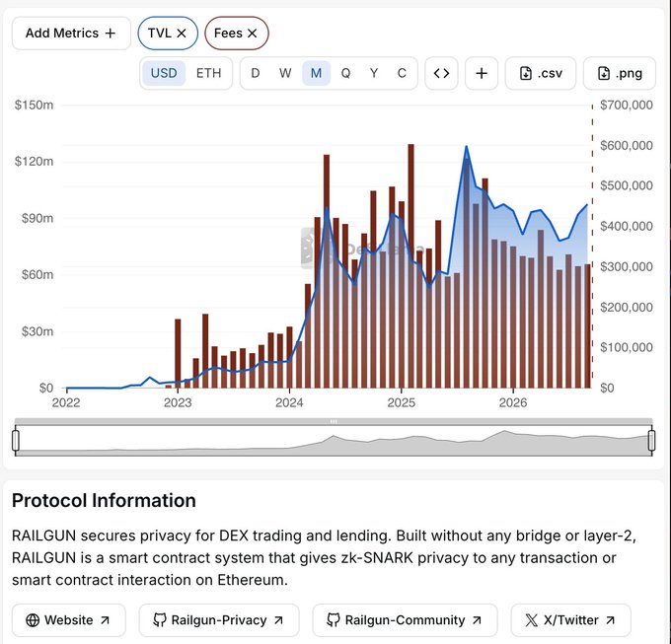Image resolution: width=671 pixels, height=644 pixels.
Task: Remove the TVL metric chip
Action: (182, 34)
